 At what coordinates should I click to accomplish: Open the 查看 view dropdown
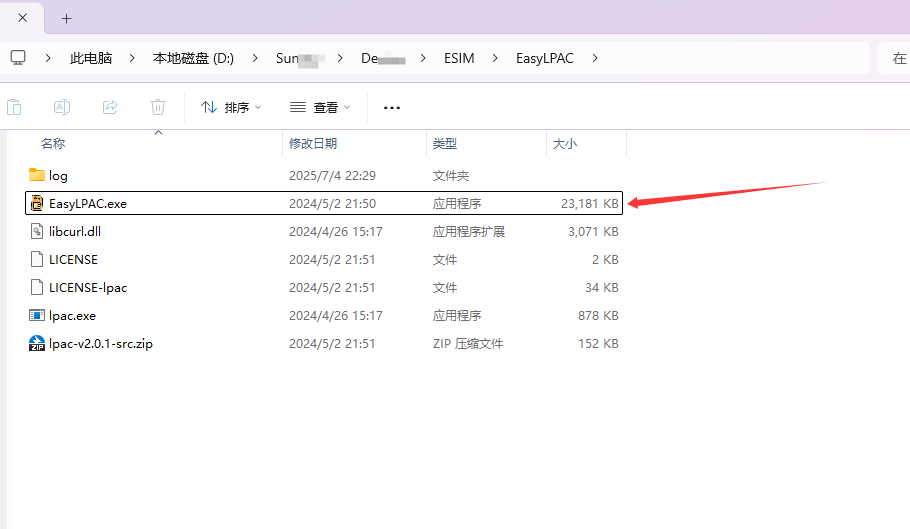pyautogui.click(x=320, y=107)
